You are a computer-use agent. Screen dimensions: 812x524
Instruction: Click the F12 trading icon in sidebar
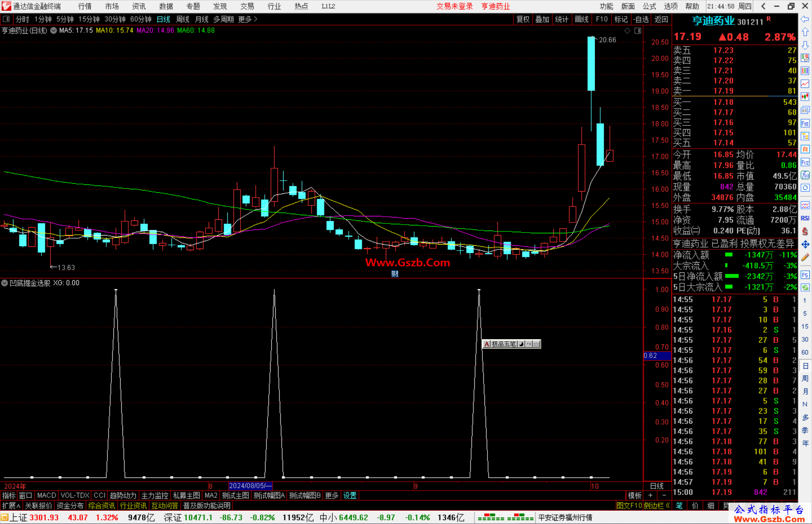(x=805, y=162)
